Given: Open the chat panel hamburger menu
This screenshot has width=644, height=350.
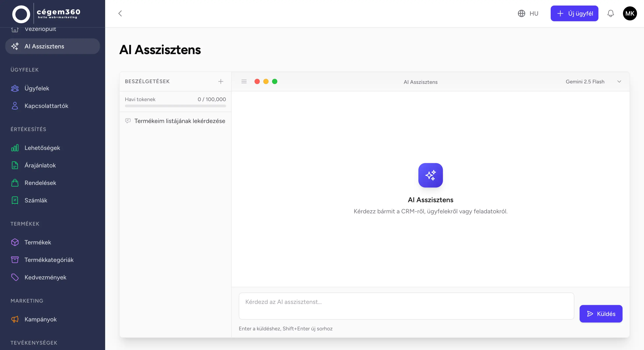Looking at the screenshot, I should (x=244, y=81).
